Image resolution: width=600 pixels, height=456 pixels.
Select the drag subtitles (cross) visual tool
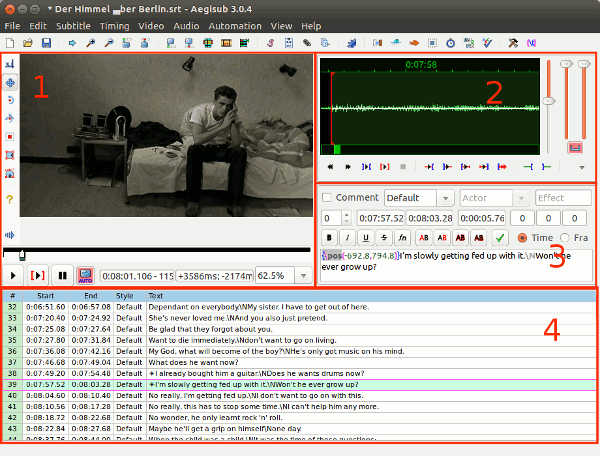click(10, 83)
